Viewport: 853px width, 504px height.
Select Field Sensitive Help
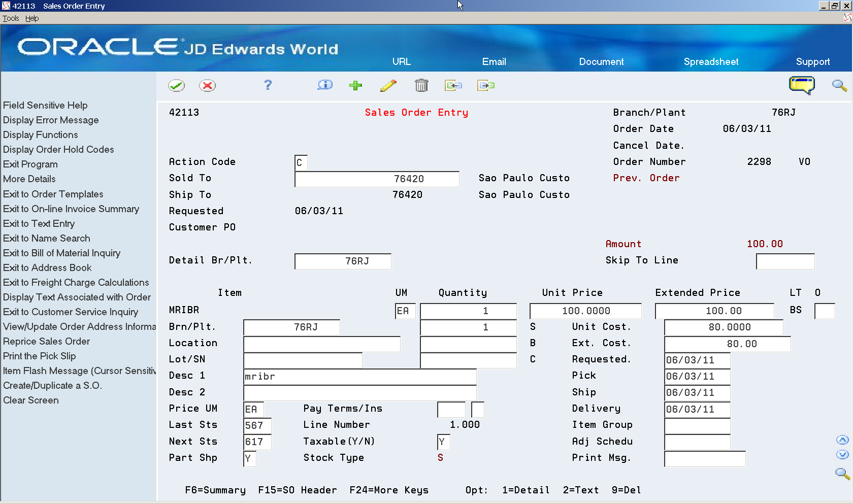45,105
